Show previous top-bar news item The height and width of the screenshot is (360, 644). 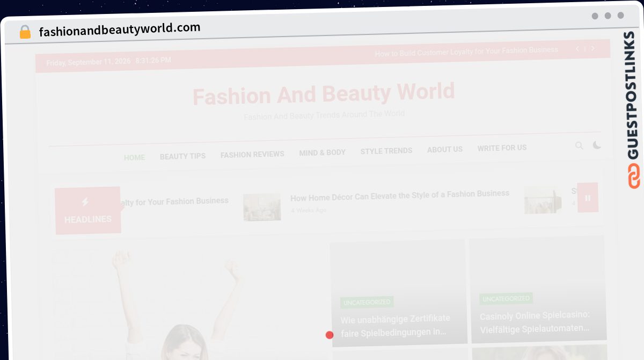click(577, 48)
